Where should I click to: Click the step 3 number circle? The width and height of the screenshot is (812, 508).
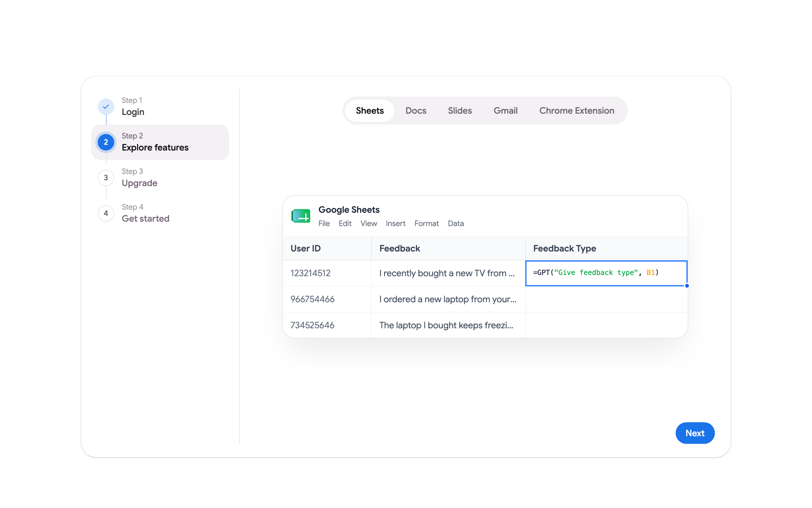coord(106,178)
